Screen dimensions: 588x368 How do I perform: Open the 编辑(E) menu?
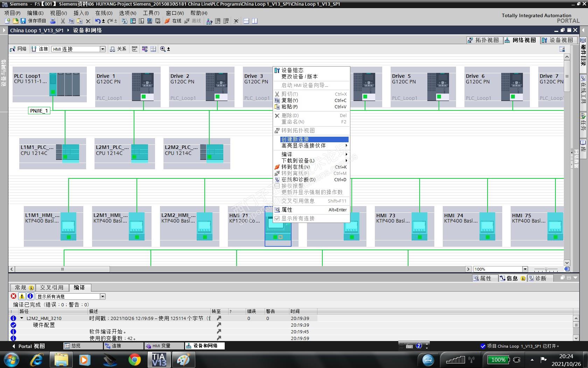(x=35, y=13)
